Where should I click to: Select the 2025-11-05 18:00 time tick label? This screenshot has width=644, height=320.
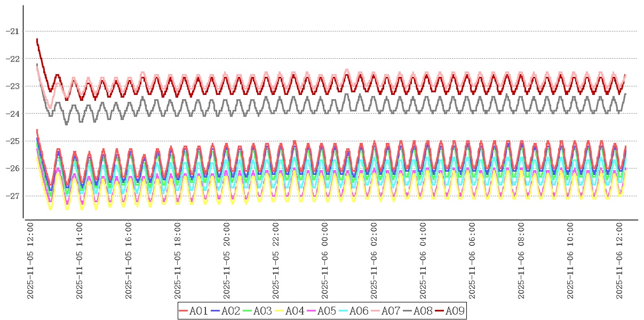pos(178,261)
